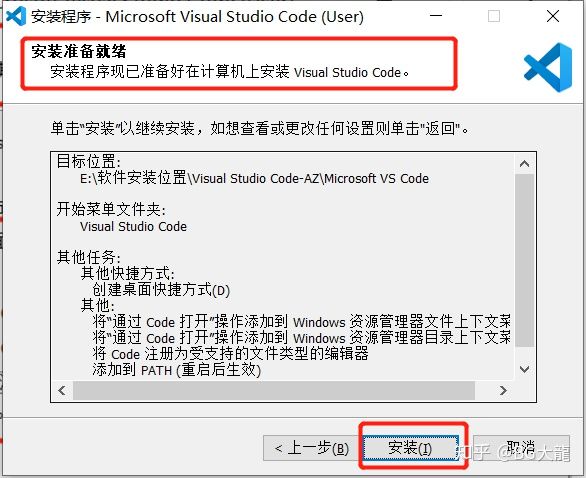586x478 pixels.
Task: Click the horizontal scroll left arrow
Action: pyautogui.click(x=62, y=391)
